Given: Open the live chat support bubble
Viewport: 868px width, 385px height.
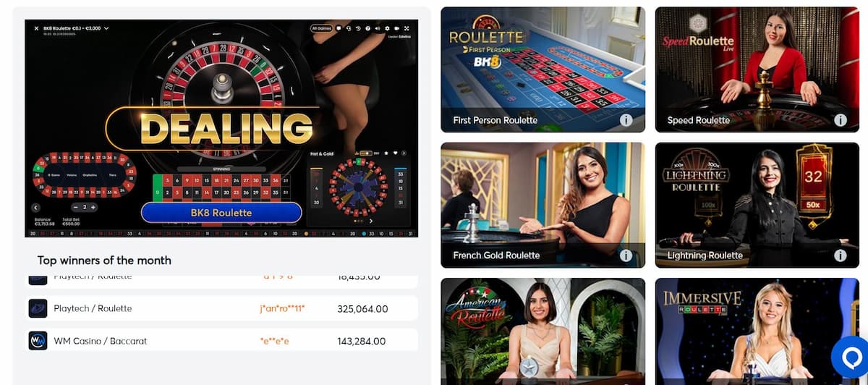Looking at the screenshot, I should [851, 356].
